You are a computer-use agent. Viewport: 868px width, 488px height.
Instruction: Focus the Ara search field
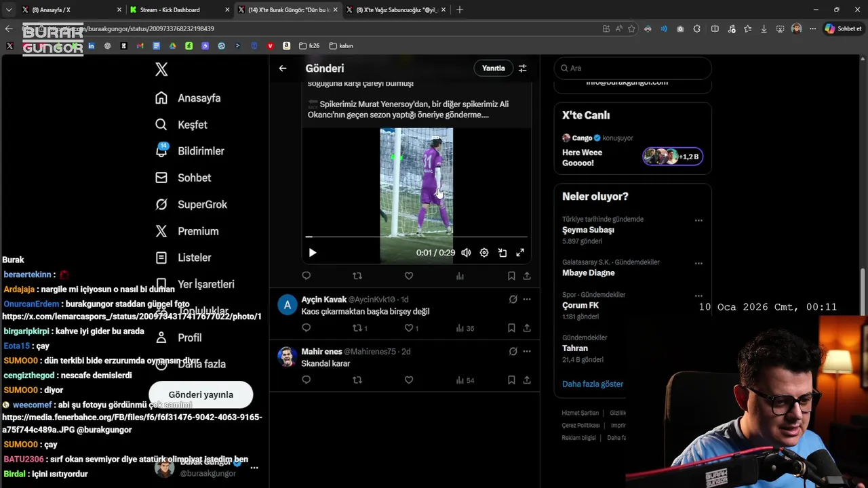[x=633, y=68]
